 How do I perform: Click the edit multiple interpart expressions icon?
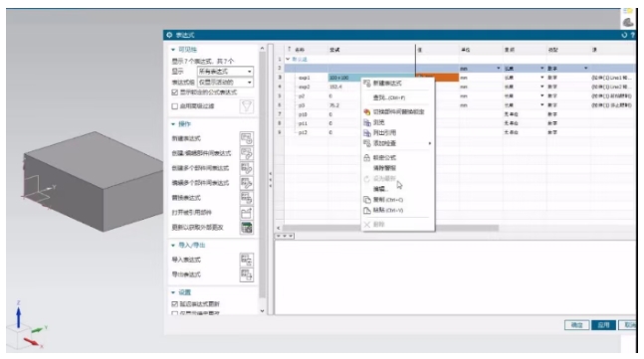click(x=247, y=183)
